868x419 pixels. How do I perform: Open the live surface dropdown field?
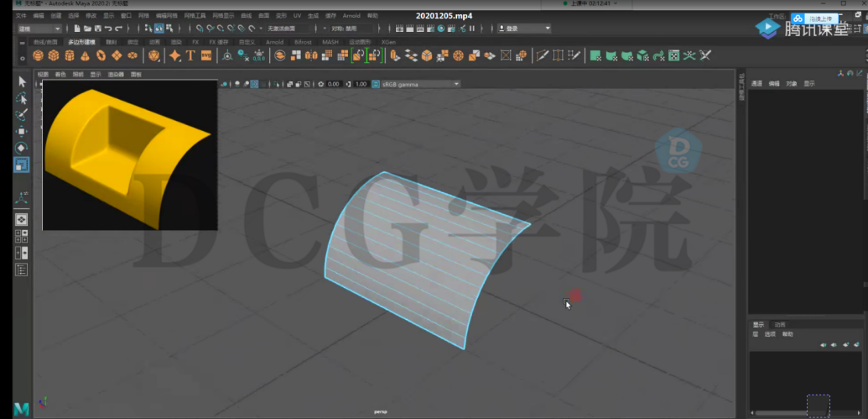pos(289,28)
